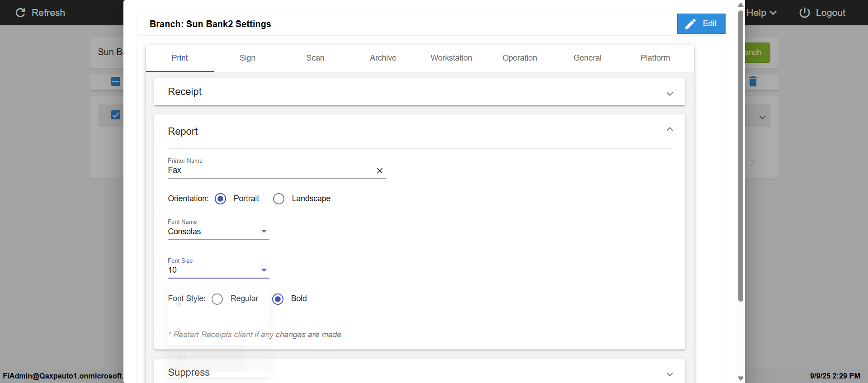Open the Help menu
This screenshot has height=383, width=868.
[x=761, y=13]
